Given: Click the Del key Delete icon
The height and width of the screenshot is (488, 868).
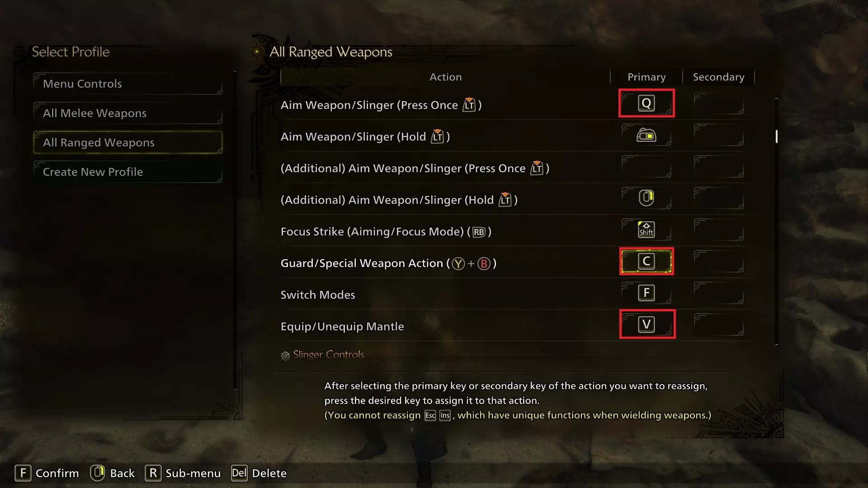Looking at the screenshot, I should (x=239, y=473).
